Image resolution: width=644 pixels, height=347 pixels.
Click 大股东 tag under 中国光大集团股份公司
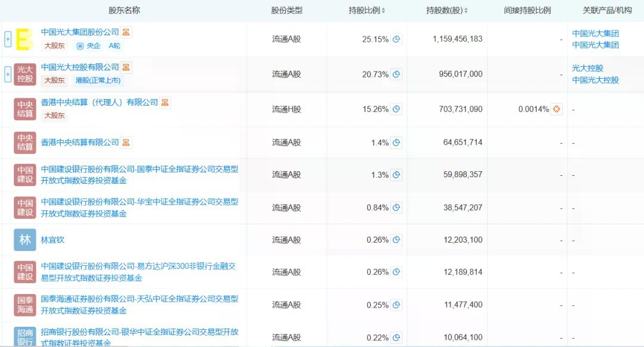pos(55,45)
